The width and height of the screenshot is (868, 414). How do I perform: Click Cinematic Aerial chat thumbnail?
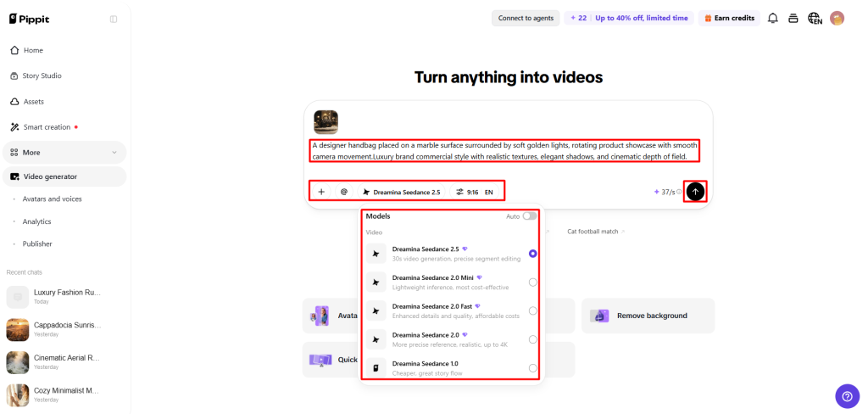click(18, 362)
